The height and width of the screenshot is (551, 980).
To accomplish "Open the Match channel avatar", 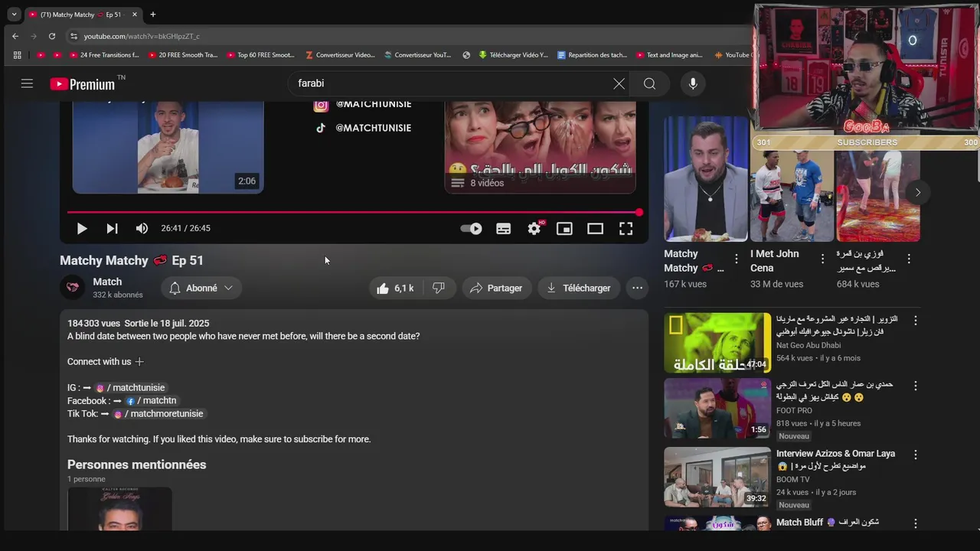I will [x=73, y=288].
